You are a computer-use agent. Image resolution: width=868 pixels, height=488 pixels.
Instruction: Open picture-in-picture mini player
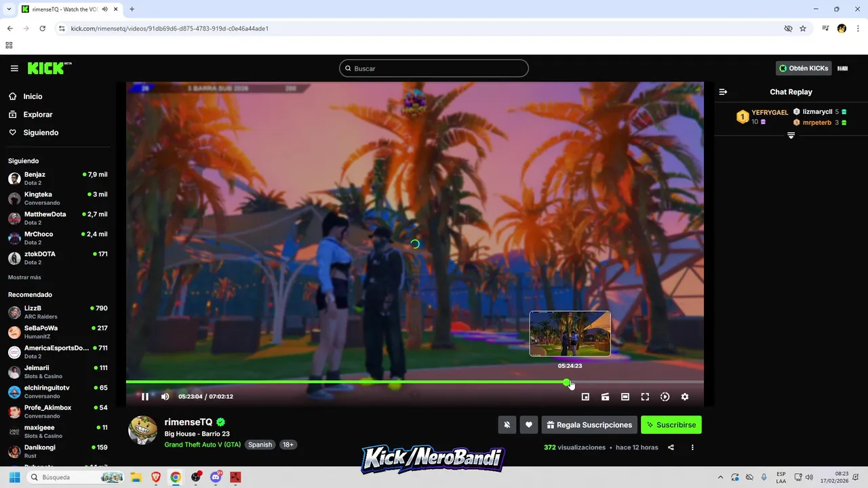(585, 396)
